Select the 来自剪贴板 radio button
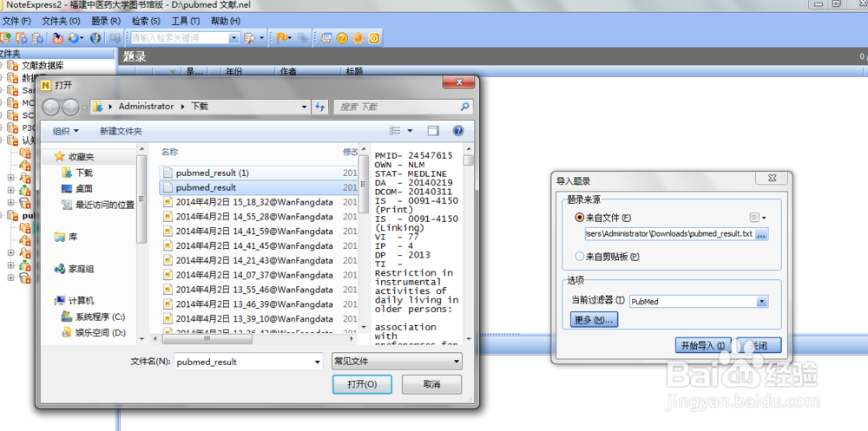Screen dimensions: 868x431 coord(580,256)
